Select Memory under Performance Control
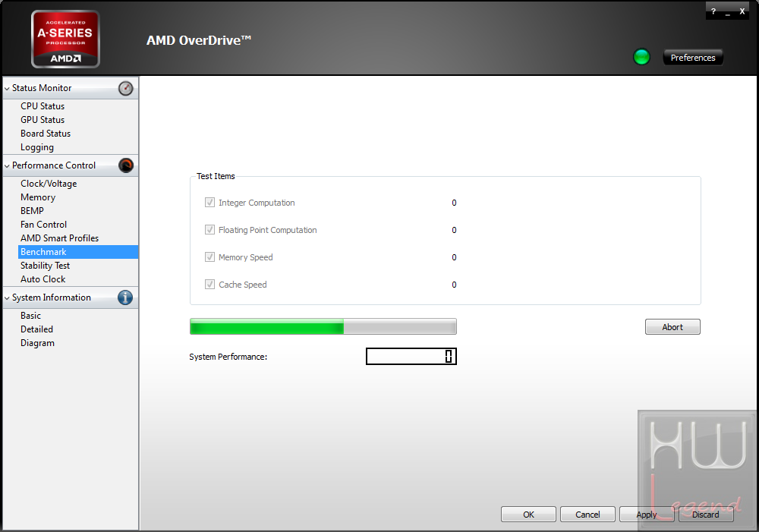This screenshot has height=532, width=759. click(x=38, y=197)
